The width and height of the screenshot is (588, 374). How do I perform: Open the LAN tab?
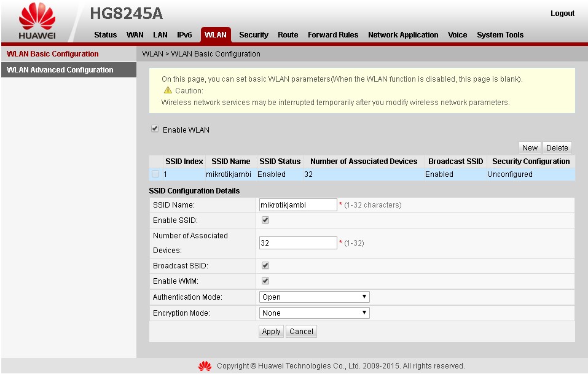pos(160,35)
